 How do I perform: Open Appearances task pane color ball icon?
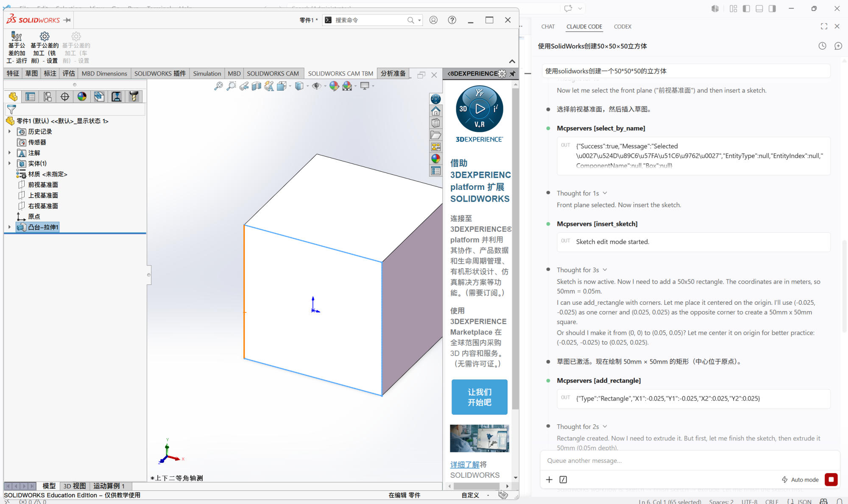coord(435,159)
